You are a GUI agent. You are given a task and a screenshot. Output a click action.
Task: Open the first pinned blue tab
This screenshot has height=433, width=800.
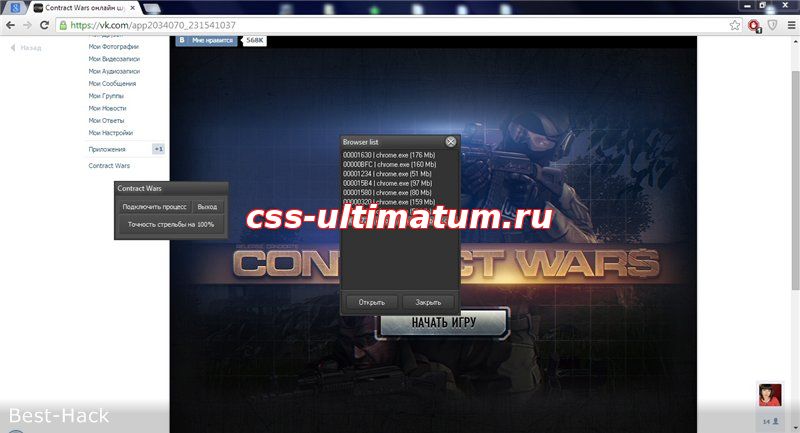coord(15,8)
